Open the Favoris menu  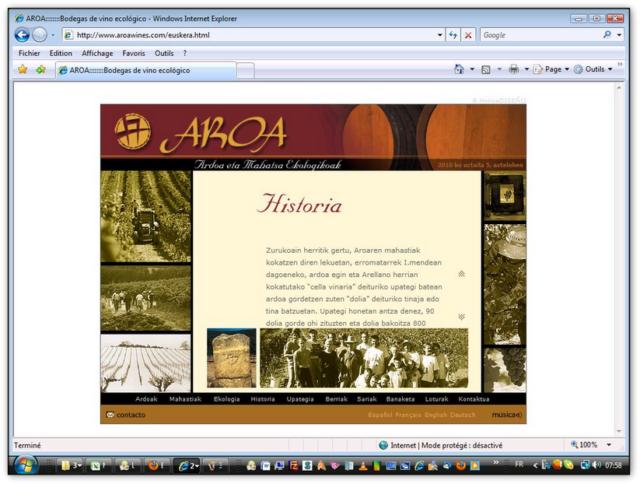(x=133, y=53)
